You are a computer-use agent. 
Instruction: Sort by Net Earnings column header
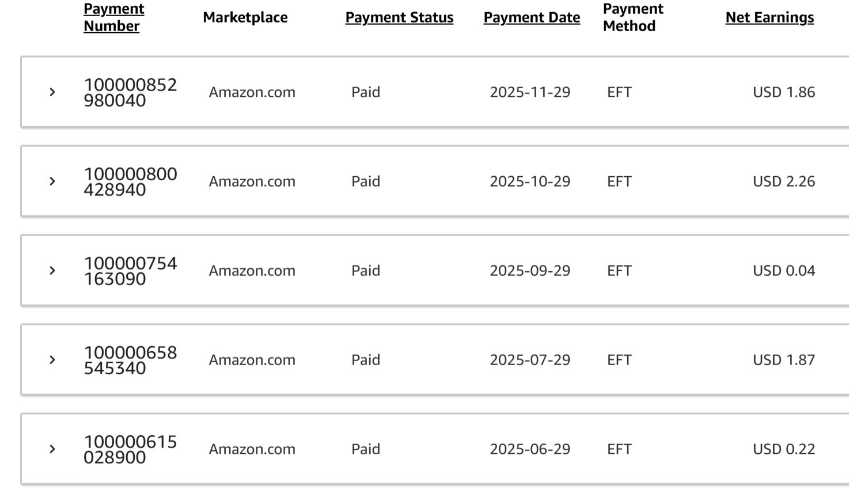770,18
